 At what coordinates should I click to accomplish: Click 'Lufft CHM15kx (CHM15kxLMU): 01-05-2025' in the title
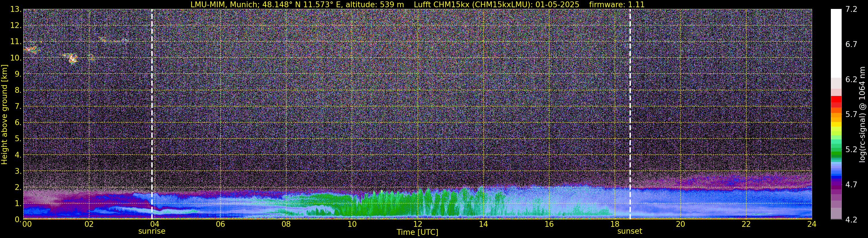(496, 5)
